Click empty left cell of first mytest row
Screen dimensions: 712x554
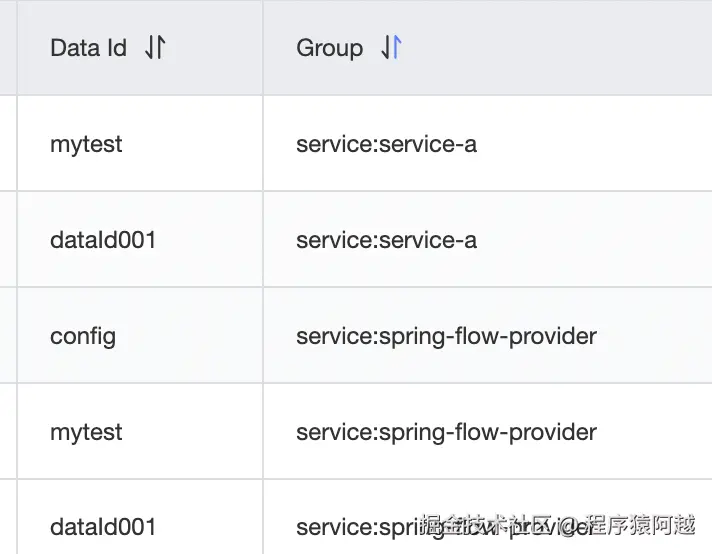click(8, 144)
